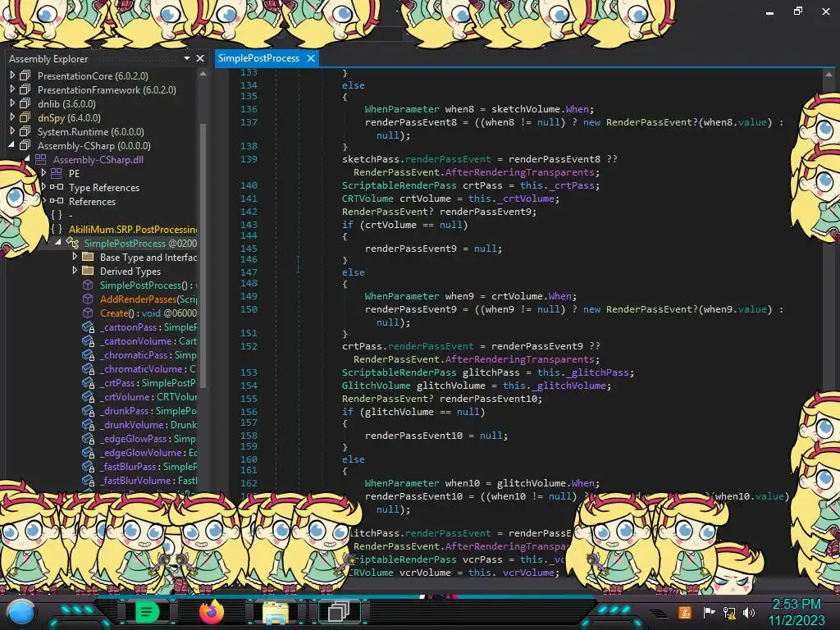Click the PE node icon
Image resolution: width=840 pixels, height=630 pixels.
point(57,173)
